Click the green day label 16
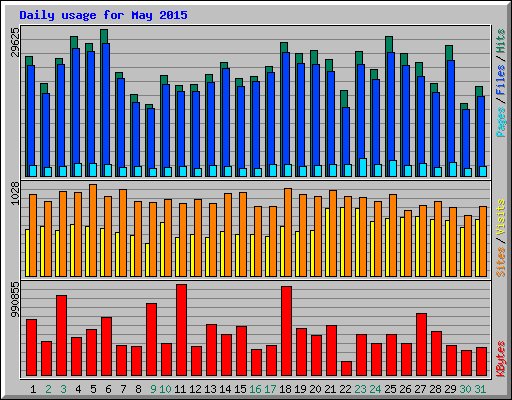This screenshot has height=400, width=512. tap(255, 389)
